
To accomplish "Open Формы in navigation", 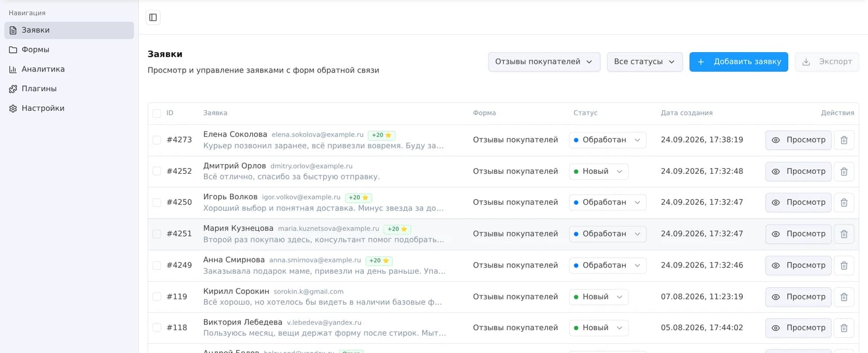I will [69, 50].
